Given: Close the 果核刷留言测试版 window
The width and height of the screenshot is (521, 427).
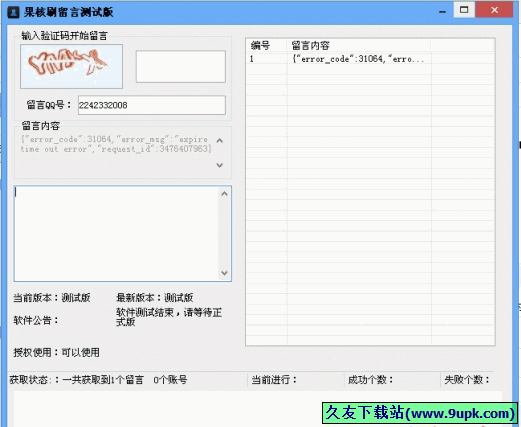Looking at the screenshot, I should pos(494,10).
